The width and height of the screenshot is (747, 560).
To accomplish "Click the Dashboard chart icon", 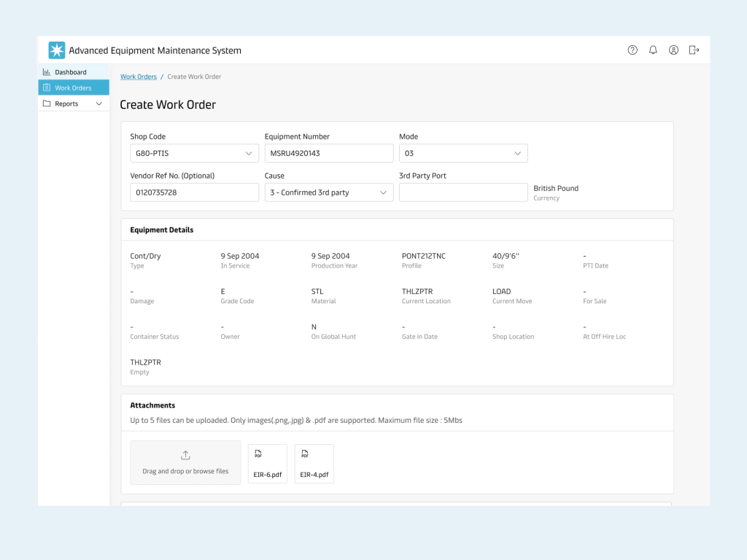I will [x=47, y=72].
